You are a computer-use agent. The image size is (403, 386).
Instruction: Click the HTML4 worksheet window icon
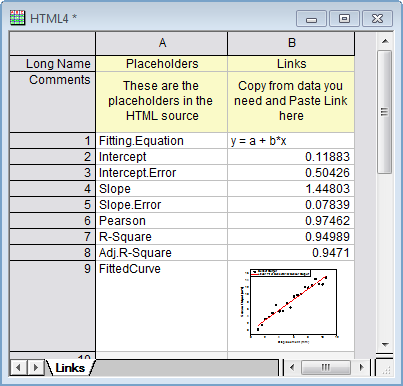click(17, 18)
